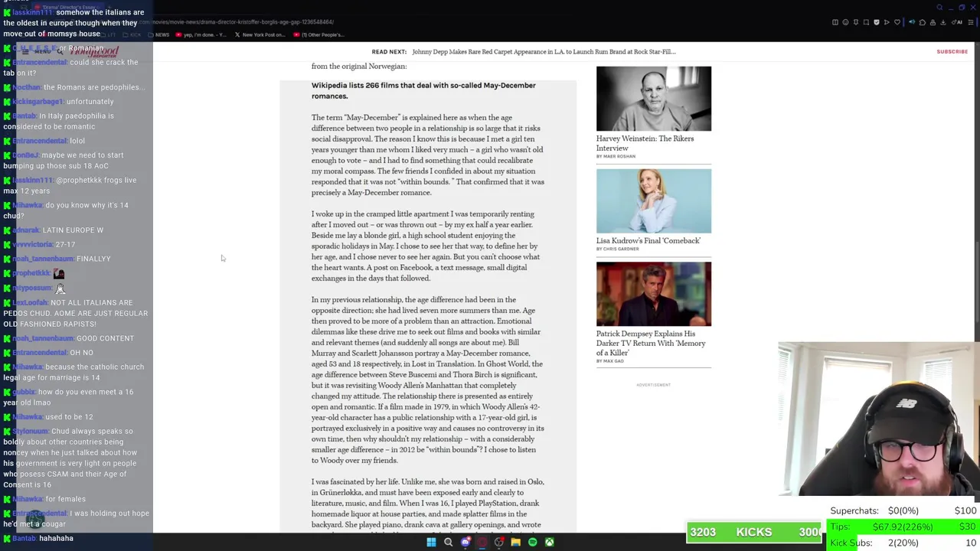Open OBS Studio from the taskbar

click(x=499, y=542)
